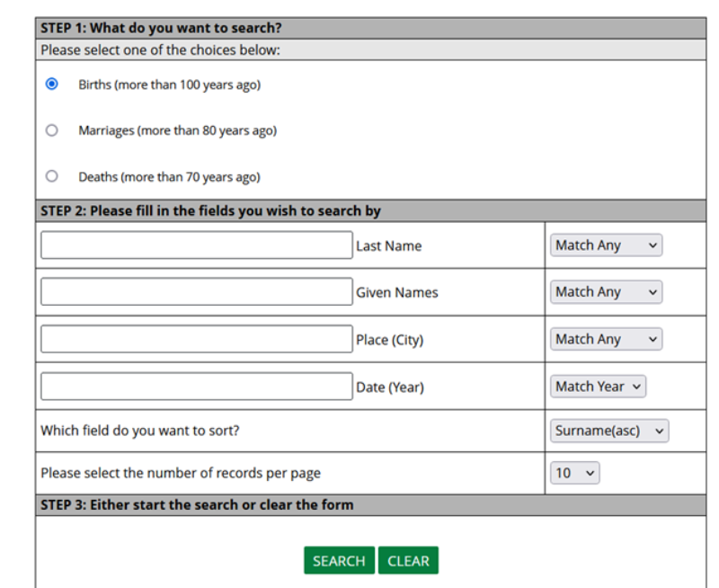Open the Given Names match dropdown
Screen dimensions: 719x588
click(x=606, y=291)
